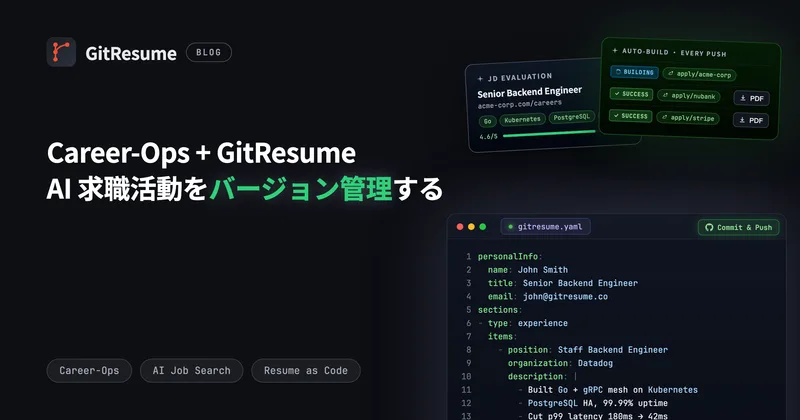Click the 4.6/5 score progress bar

pos(549,134)
